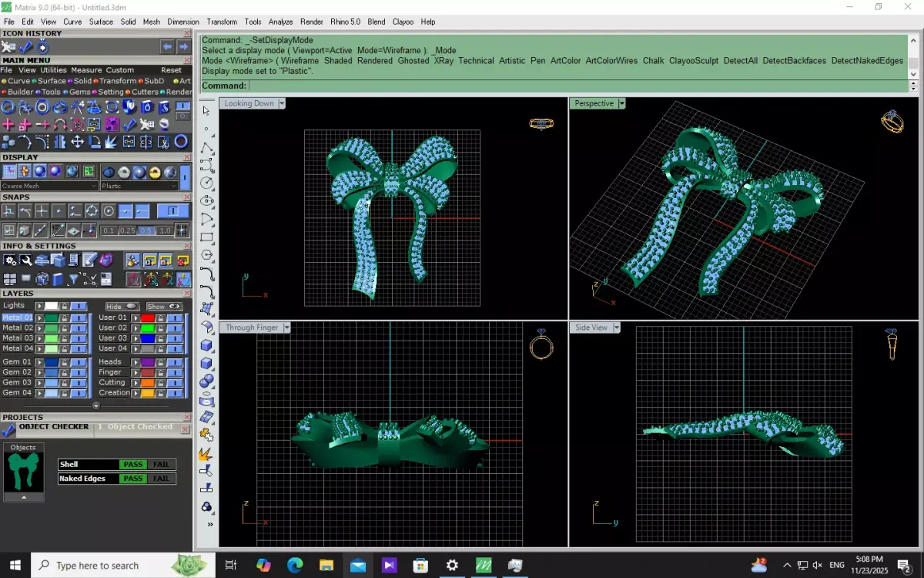Select the pointer tool in vertical toolbar
The width and height of the screenshot is (924, 578).
206,110
